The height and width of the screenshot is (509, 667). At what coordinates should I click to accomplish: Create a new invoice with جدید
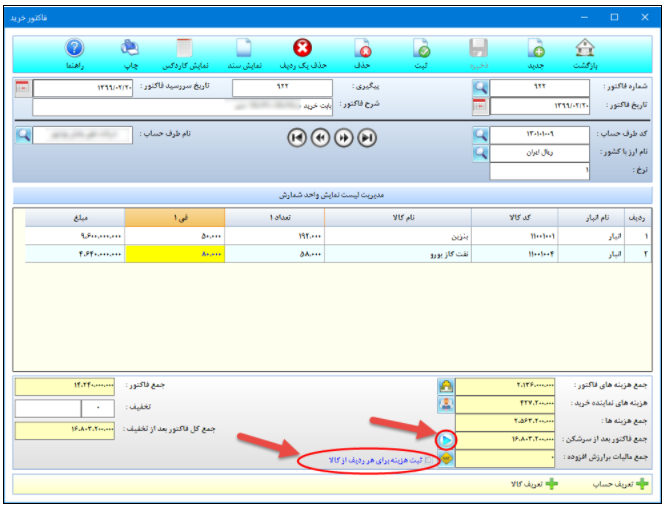pos(535,49)
